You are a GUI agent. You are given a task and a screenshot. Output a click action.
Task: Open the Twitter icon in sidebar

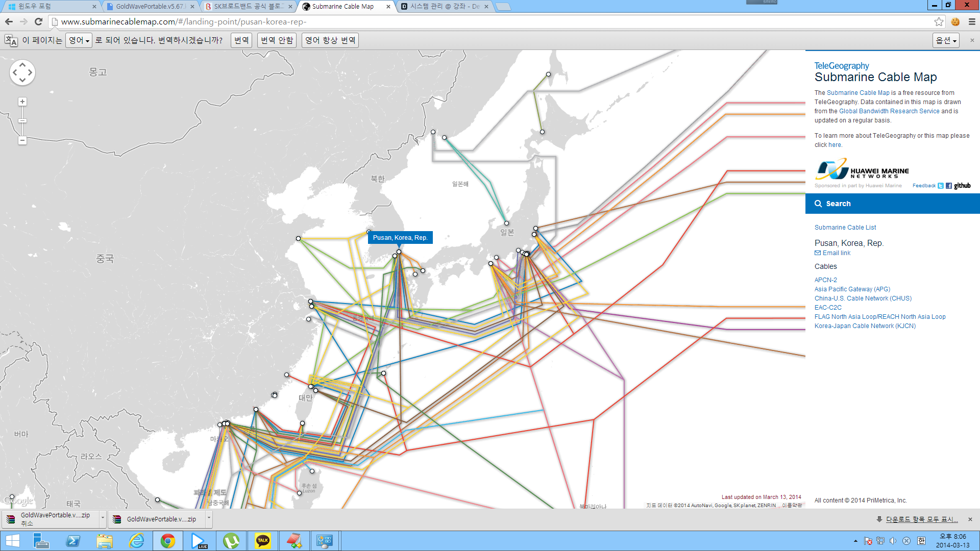click(941, 186)
